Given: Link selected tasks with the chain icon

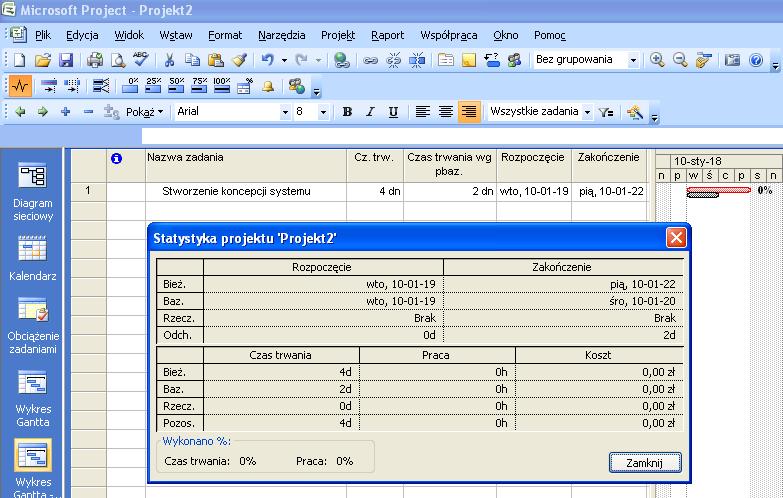Looking at the screenshot, I should coord(370,60).
